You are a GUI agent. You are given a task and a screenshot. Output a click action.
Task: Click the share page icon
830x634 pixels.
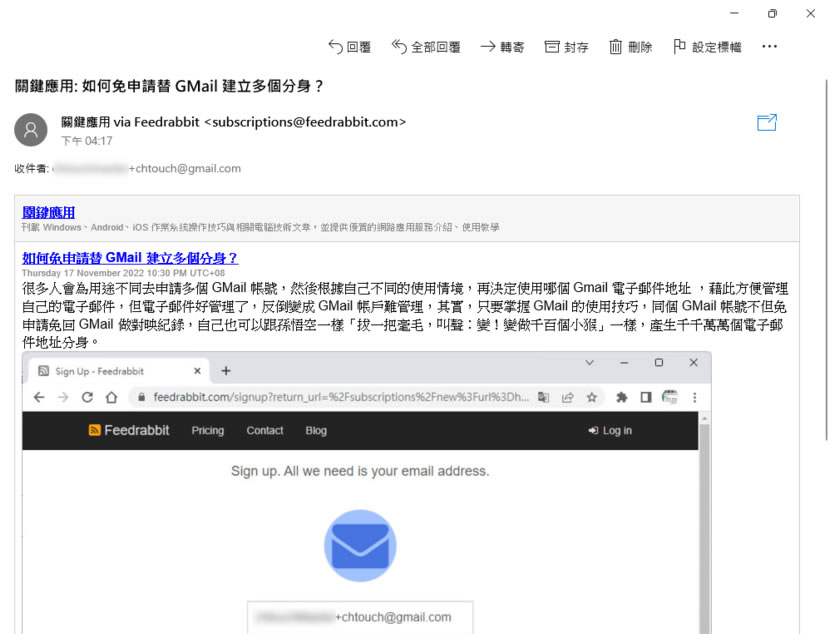pos(567,397)
